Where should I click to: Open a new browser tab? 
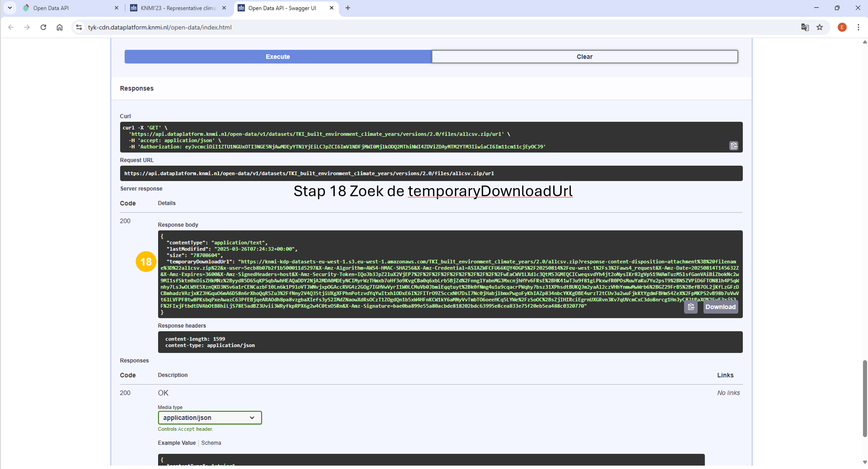pyautogui.click(x=348, y=8)
